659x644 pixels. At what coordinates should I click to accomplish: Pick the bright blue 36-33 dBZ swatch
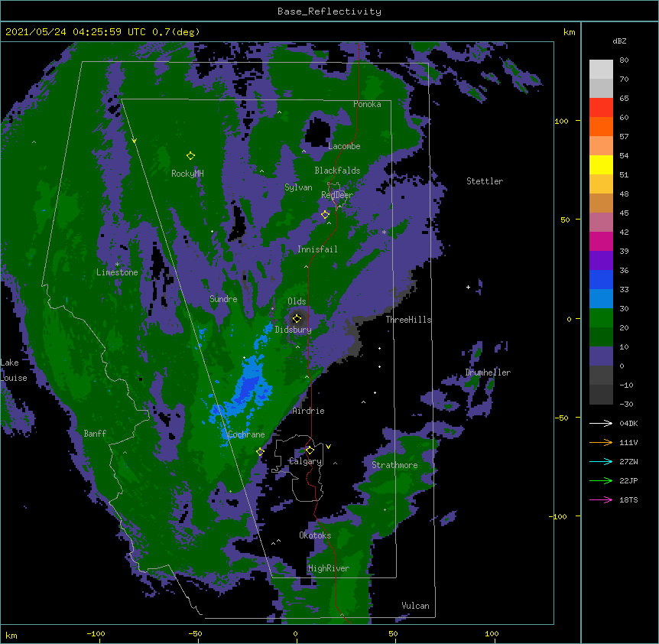(x=601, y=279)
